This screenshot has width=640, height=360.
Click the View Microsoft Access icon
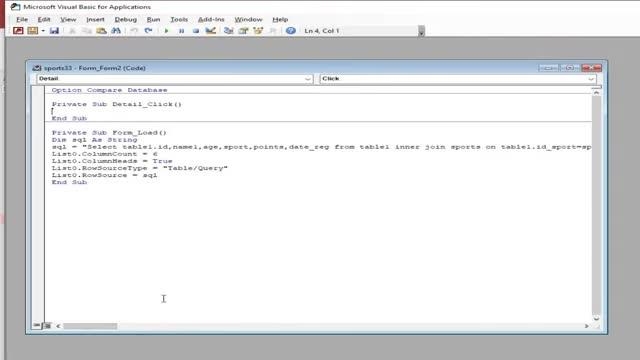coord(18,31)
